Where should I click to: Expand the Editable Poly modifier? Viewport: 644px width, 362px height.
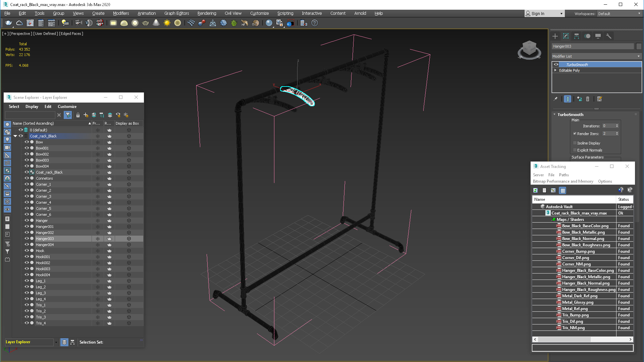click(555, 70)
